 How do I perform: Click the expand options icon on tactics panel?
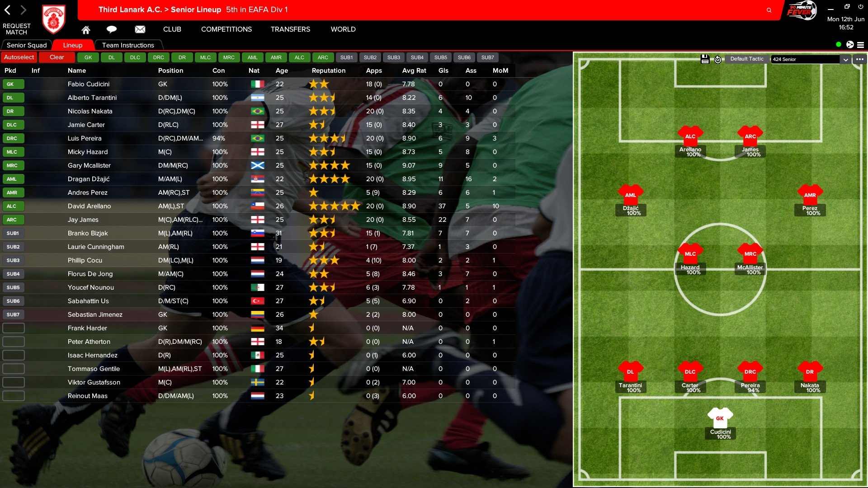tap(861, 58)
